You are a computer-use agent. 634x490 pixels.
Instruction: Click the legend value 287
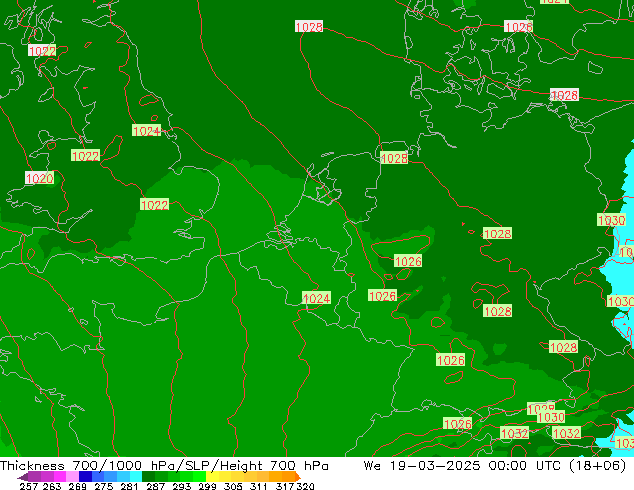click(x=155, y=486)
